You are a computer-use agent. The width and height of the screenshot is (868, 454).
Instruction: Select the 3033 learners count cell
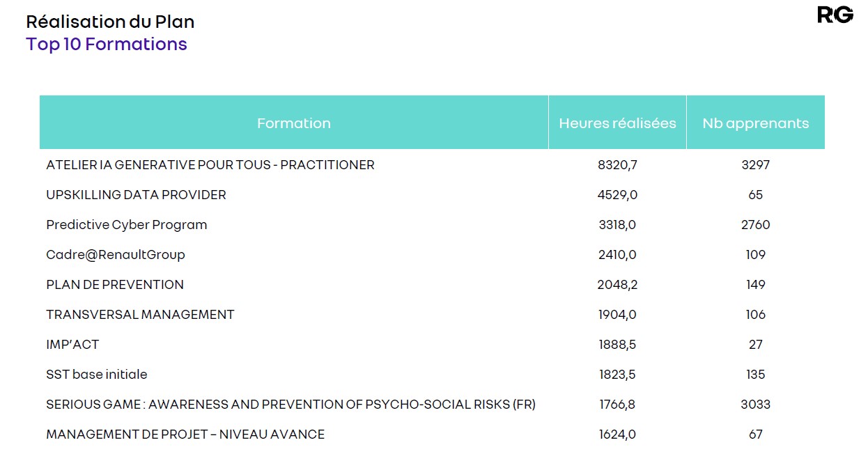coord(755,405)
